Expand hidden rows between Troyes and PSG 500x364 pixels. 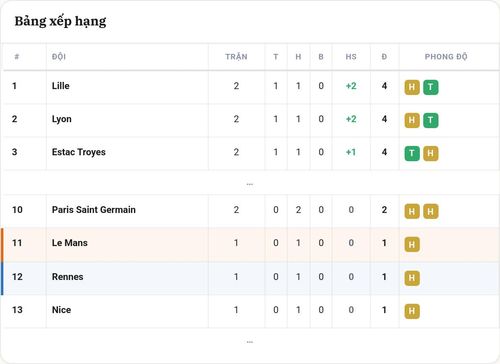pyautogui.click(x=250, y=184)
